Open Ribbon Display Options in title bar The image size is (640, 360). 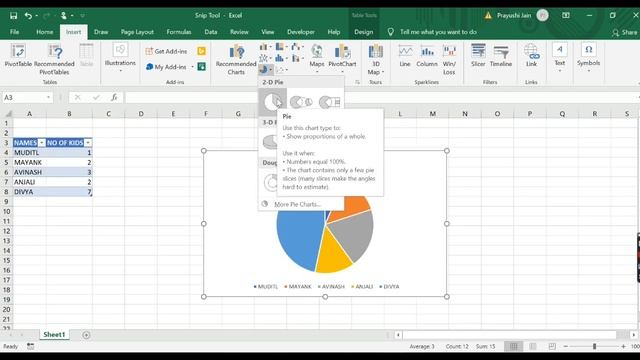[x=566, y=16]
